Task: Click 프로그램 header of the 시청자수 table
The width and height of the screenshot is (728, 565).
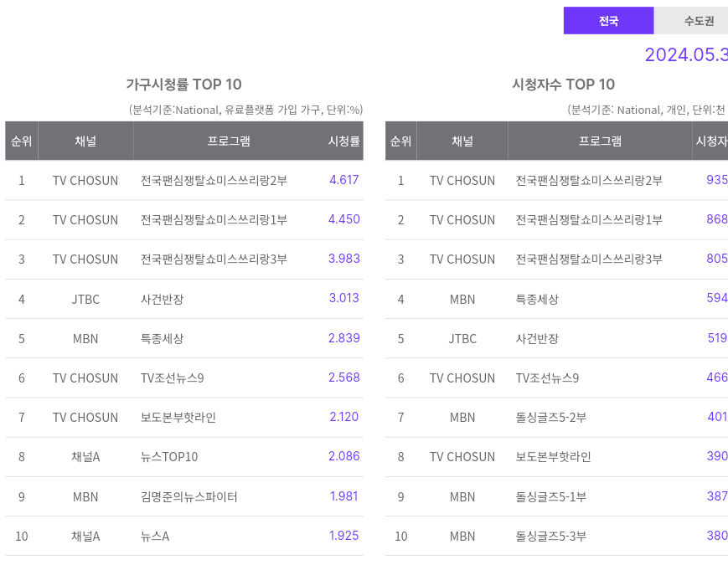Action: pyautogui.click(x=600, y=141)
